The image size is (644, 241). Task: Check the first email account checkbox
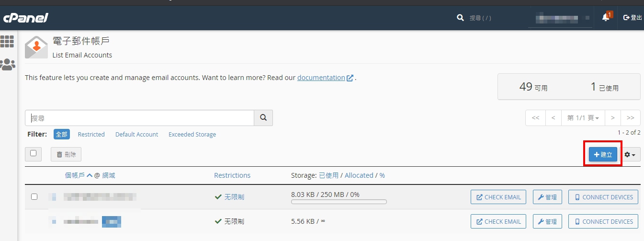[x=34, y=196]
